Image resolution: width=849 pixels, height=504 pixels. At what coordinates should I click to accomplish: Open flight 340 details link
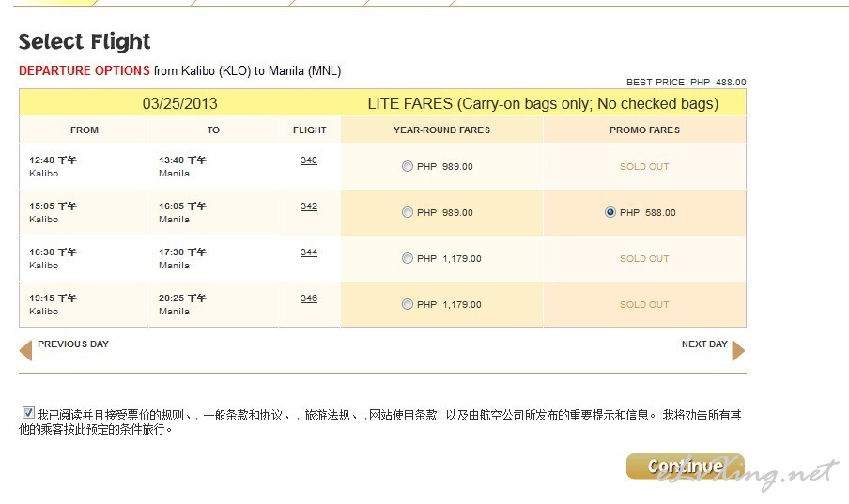309,160
